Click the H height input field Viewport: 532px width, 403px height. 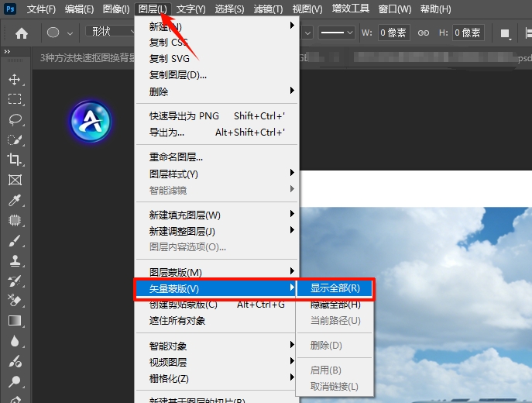[x=468, y=33]
